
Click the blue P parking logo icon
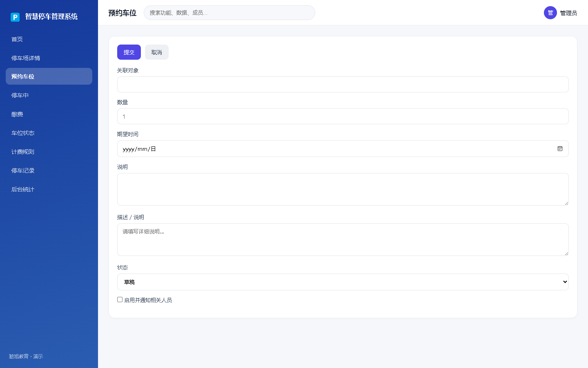click(x=15, y=17)
